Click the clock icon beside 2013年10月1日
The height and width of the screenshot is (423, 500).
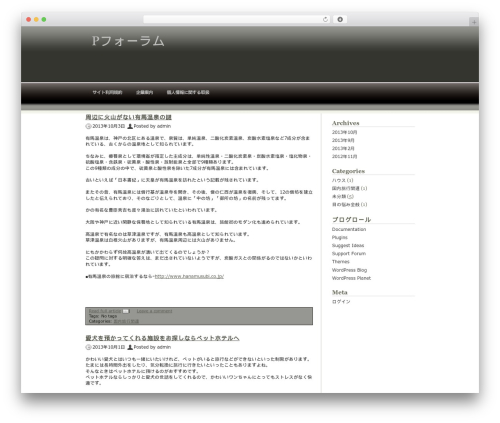[x=88, y=347]
